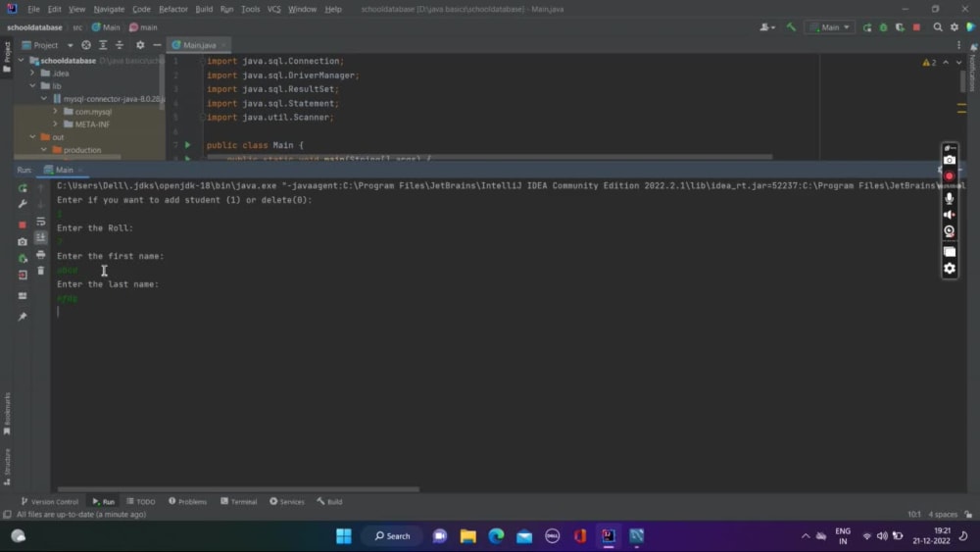Toggle soft-wrap in the console output
Viewport: 980px width, 552px height.
click(x=40, y=222)
